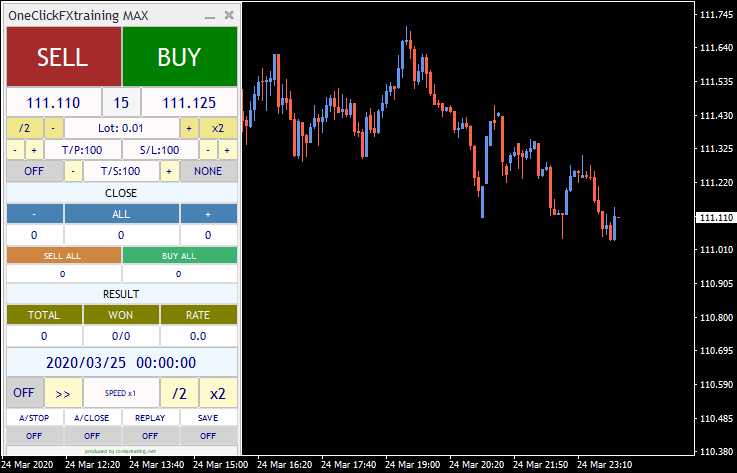The image size is (737, 473).
Task: Click the green BUY button
Action: pos(180,57)
